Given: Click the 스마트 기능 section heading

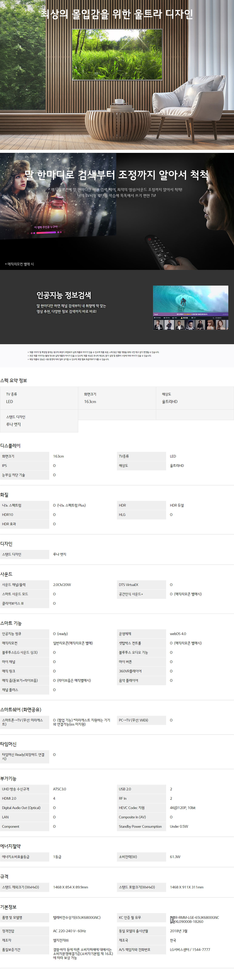Looking at the screenshot, I should click(x=11, y=623).
